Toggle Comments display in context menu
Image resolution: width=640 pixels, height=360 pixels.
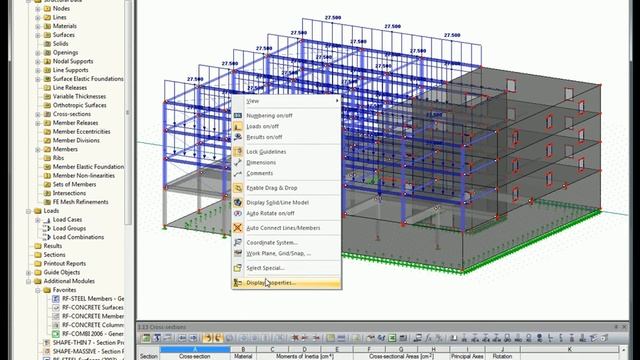point(287,173)
